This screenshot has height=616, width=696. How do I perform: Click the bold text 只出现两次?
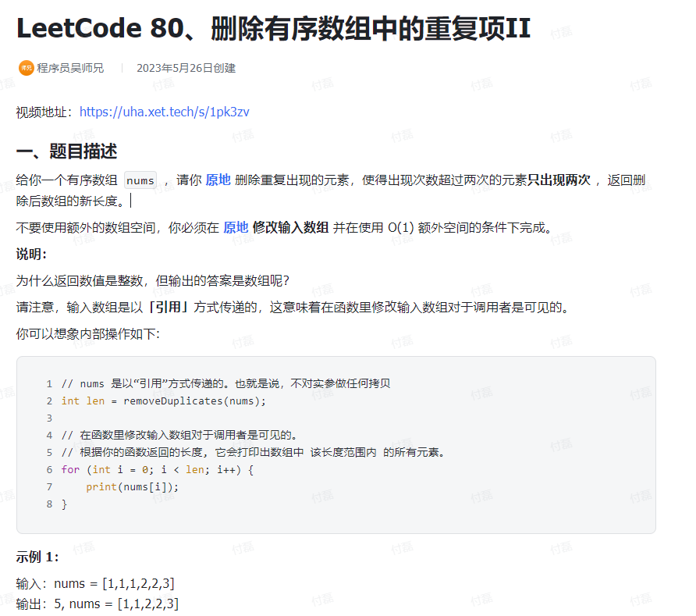[x=559, y=180]
